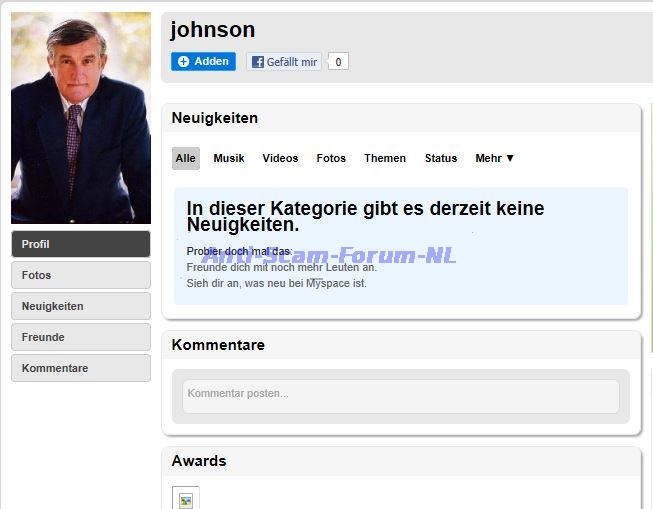Open Profil in the left sidebar

coord(81,244)
